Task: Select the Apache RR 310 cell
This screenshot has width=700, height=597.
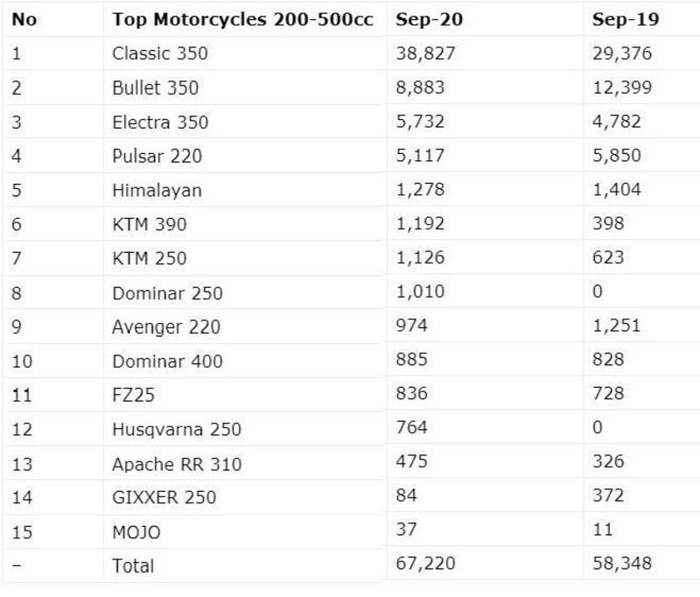Action: (x=177, y=463)
